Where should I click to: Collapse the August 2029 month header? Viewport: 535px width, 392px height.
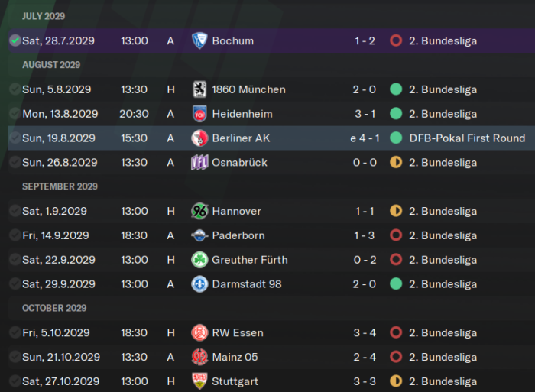[x=51, y=65]
